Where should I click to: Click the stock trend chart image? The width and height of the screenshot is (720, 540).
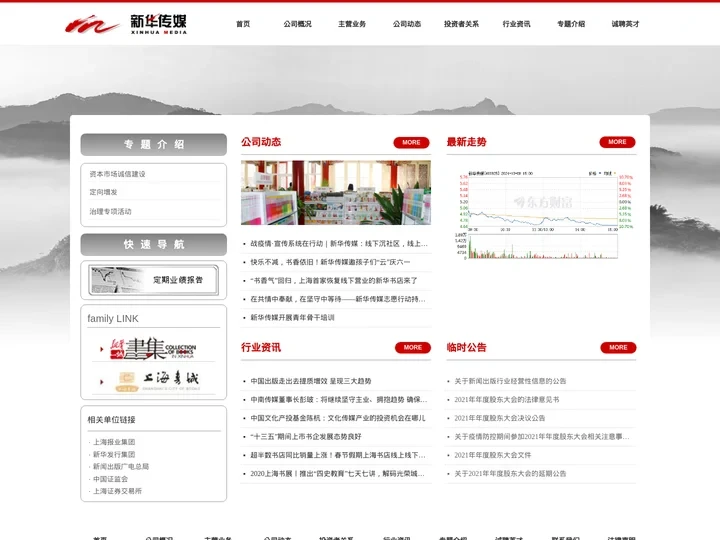pos(544,214)
